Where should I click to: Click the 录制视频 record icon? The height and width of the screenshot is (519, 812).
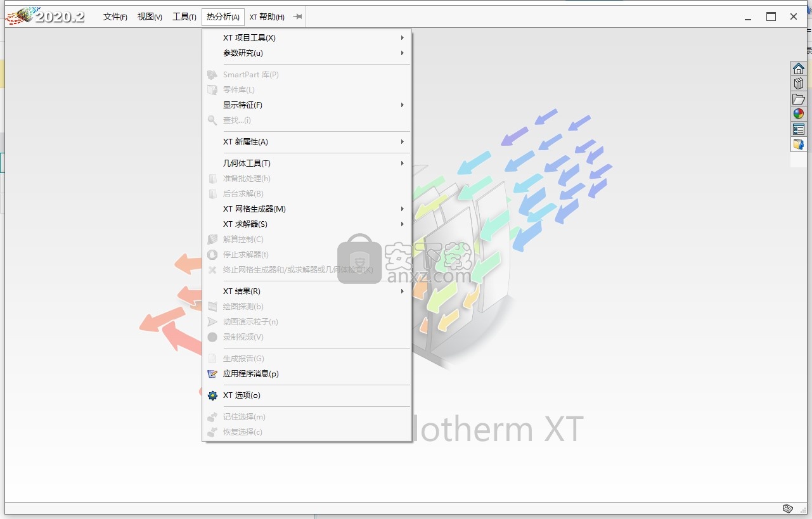pos(212,337)
